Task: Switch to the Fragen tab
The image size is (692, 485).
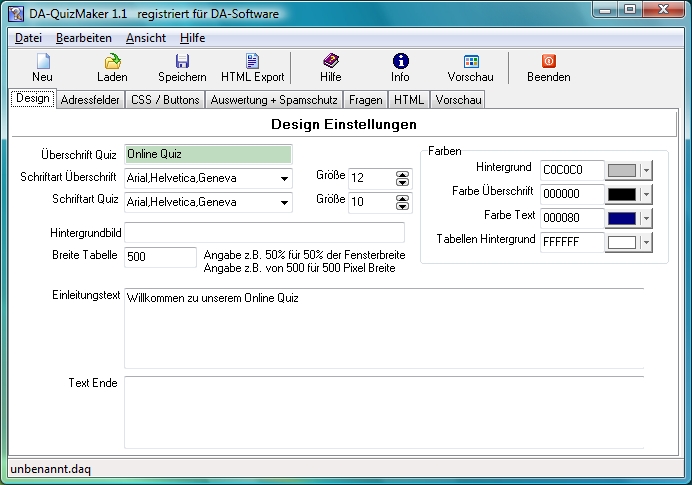Action: click(x=365, y=100)
